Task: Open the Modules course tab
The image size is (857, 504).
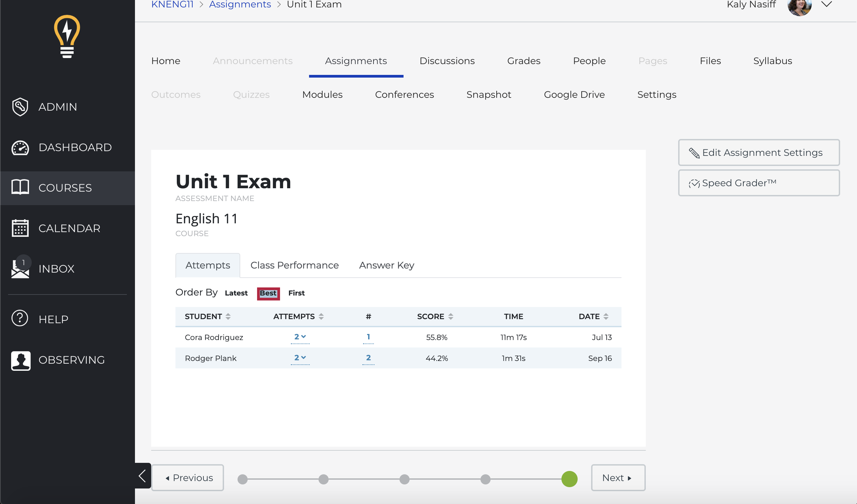Action: pyautogui.click(x=322, y=94)
